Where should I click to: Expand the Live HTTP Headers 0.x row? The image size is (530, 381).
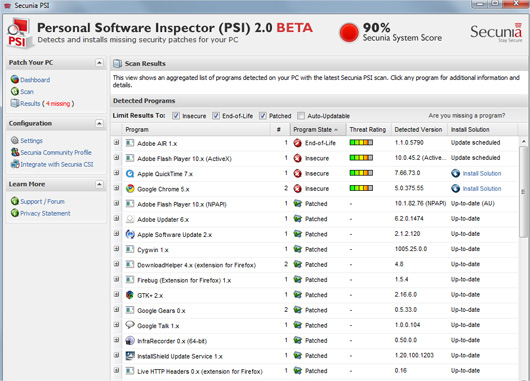(x=116, y=371)
